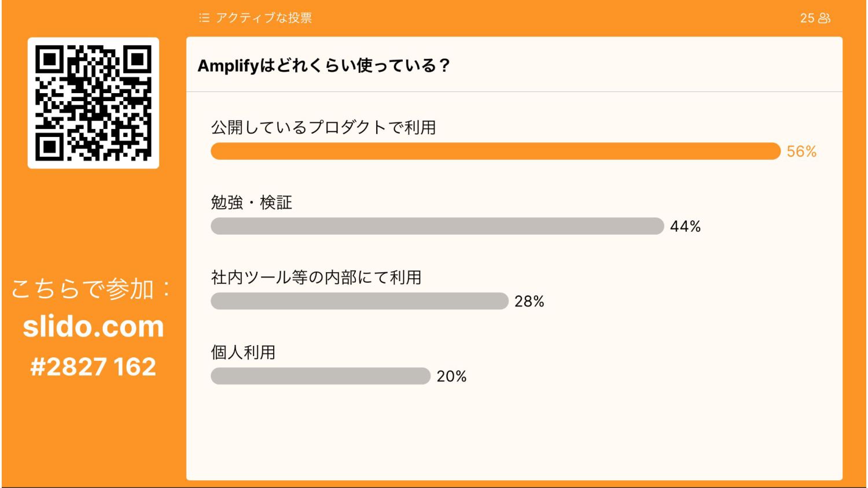This screenshot has width=868, height=488.
Task: Click the poll question title about Amplify
Action: click(323, 65)
